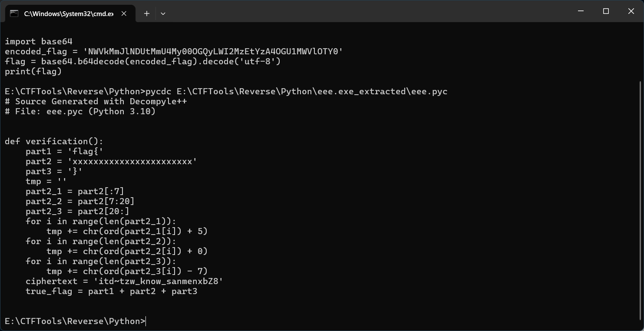Click the 'print(flag)' line
Viewport: 644px width, 331px height.
point(33,72)
